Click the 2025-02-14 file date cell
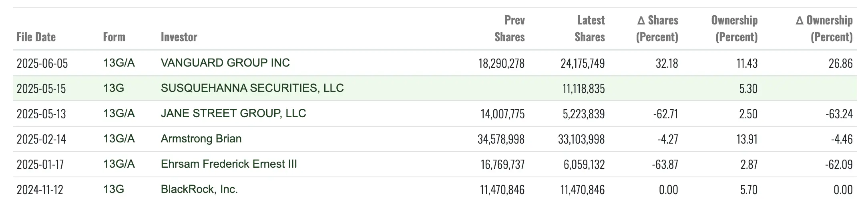Viewport: 868px width, 211px height. point(41,139)
